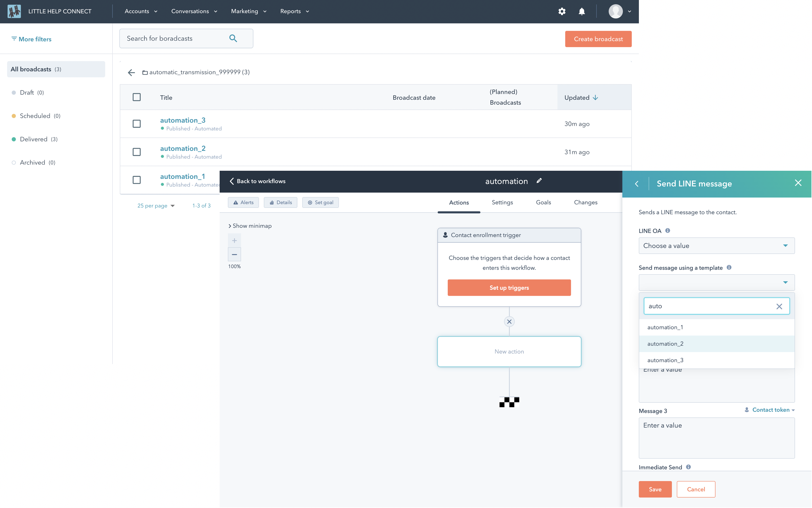The image size is (812, 508).
Task: Click info icon next to LINE OA
Action: [668, 231]
